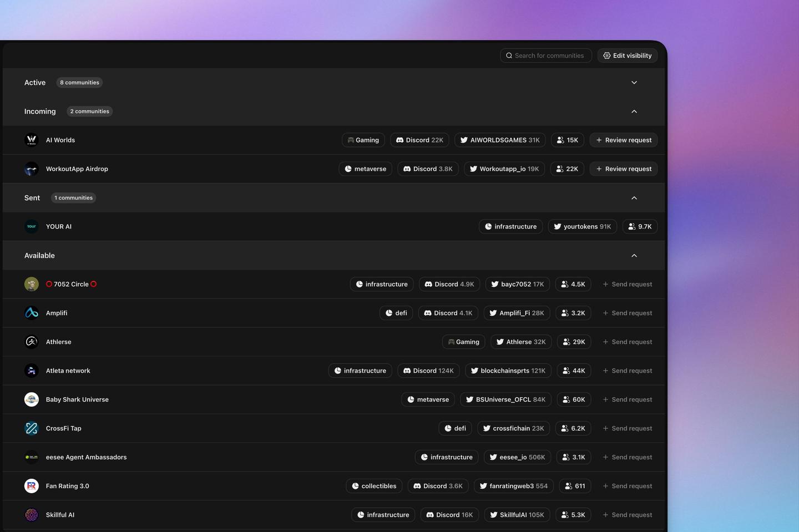Image resolution: width=799 pixels, height=532 pixels.
Task: Click Edit visibility button
Action: pos(628,55)
